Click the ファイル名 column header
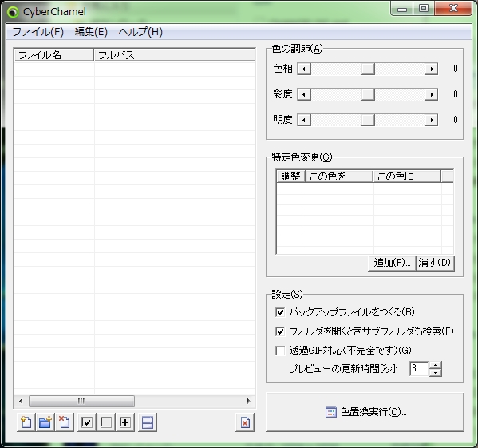Image resolution: width=478 pixels, height=448 pixels. (x=53, y=55)
